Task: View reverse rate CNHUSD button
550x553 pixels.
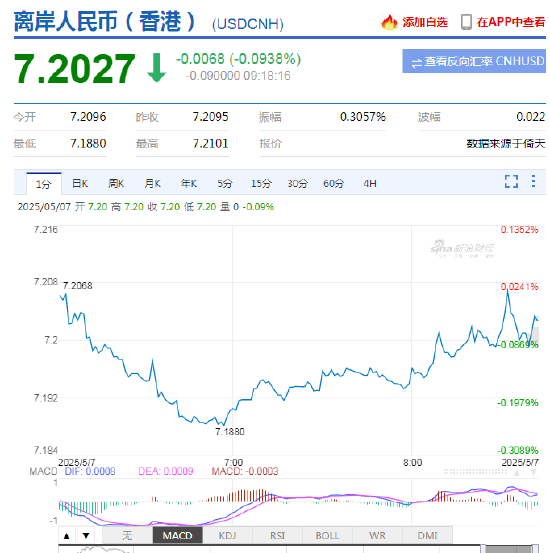Action: (474, 61)
